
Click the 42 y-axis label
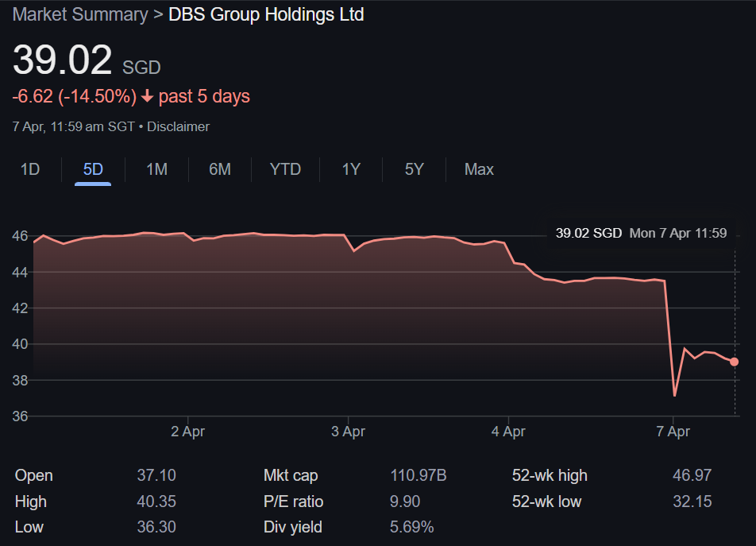pyautogui.click(x=20, y=308)
